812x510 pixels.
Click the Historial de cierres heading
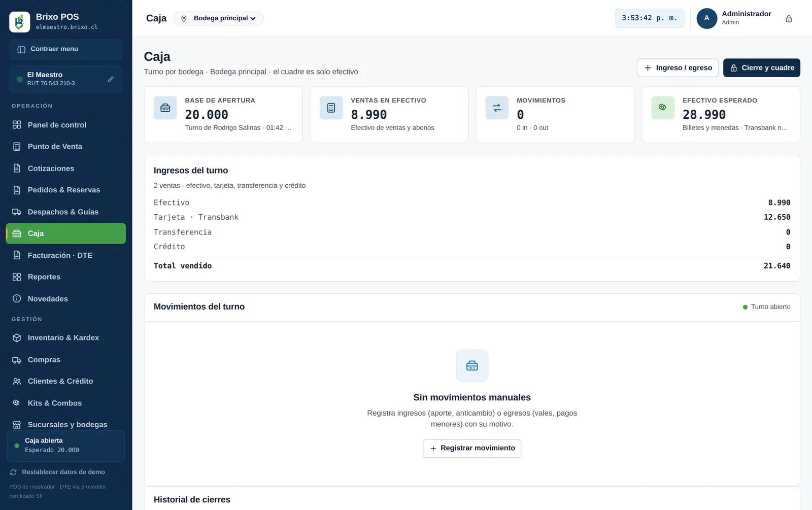(192, 500)
